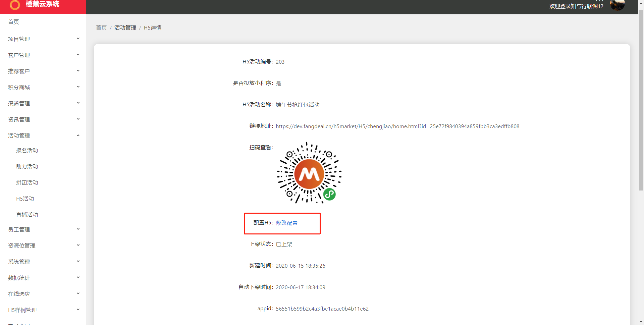
Task: Click the scrollbar down arrow
Action: click(641, 322)
